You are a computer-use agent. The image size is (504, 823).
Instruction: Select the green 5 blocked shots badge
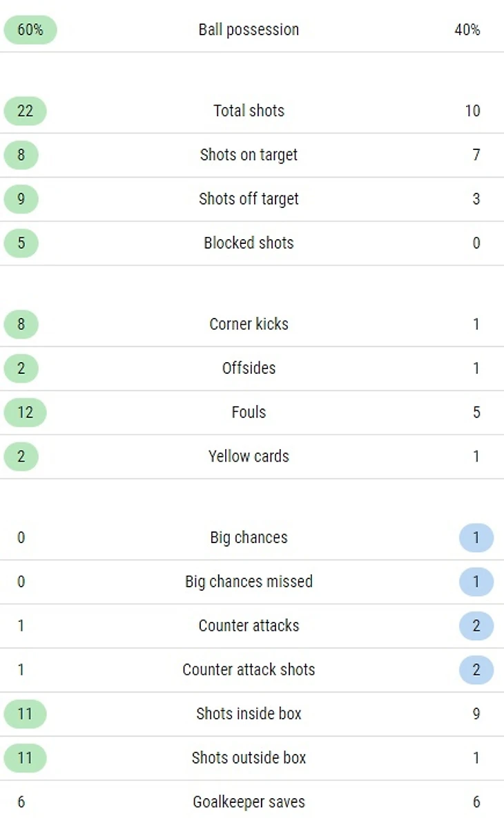click(21, 243)
